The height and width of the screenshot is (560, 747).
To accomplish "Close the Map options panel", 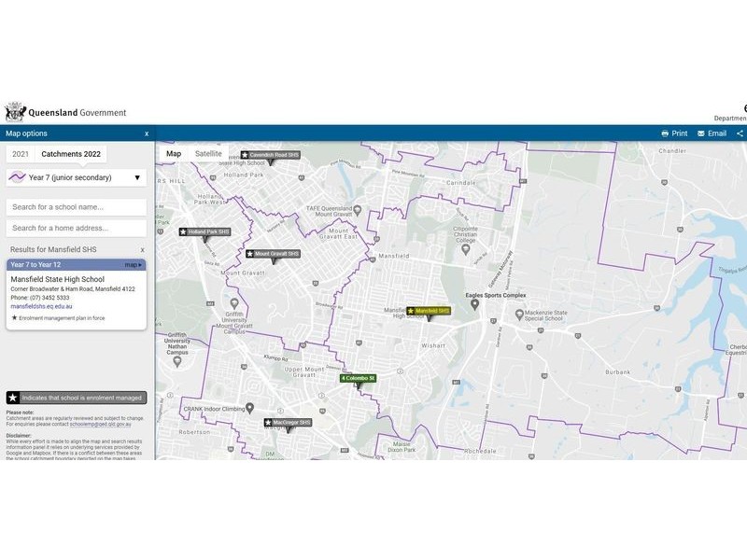I will click(147, 133).
